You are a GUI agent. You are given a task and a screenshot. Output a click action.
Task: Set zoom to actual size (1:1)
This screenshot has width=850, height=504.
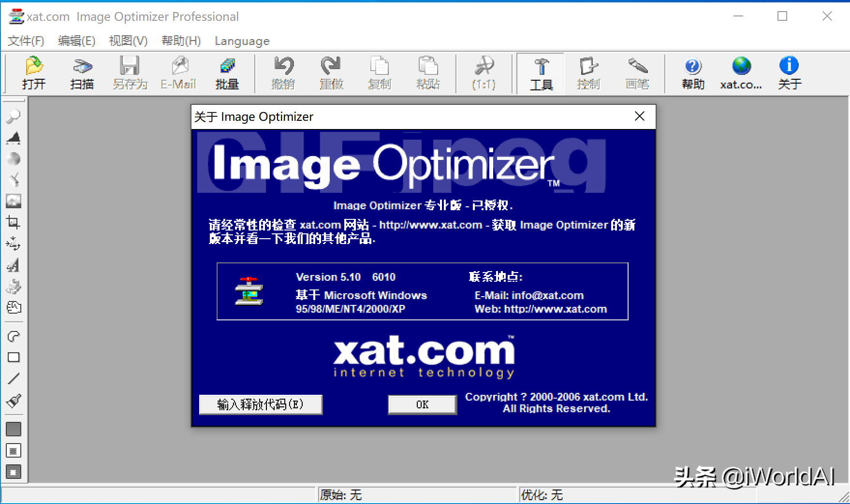(484, 73)
